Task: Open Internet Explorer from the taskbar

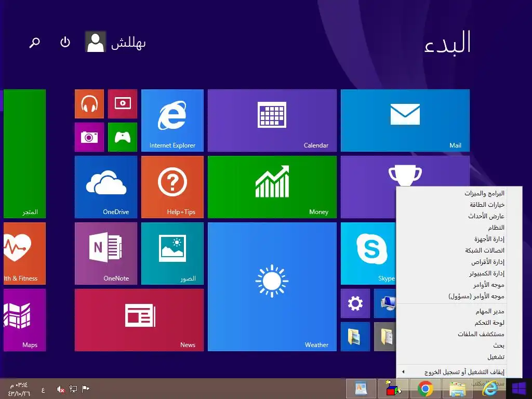Action: pos(489,389)
